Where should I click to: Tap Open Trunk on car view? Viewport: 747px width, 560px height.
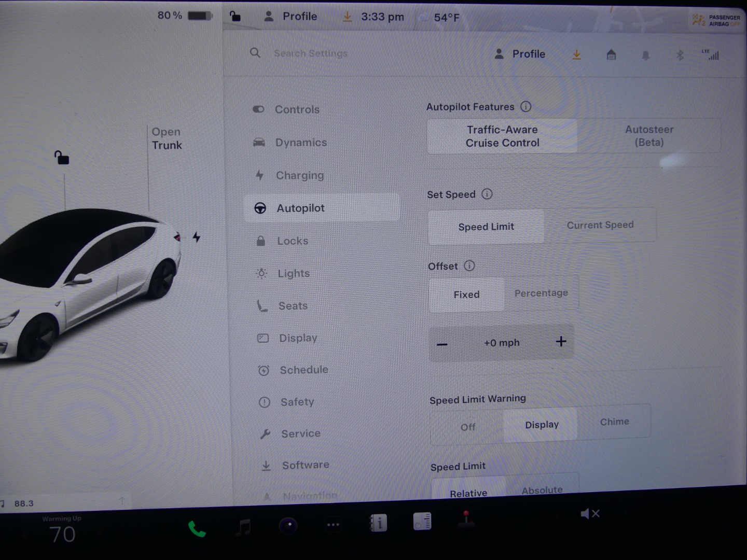pos(167,138)
